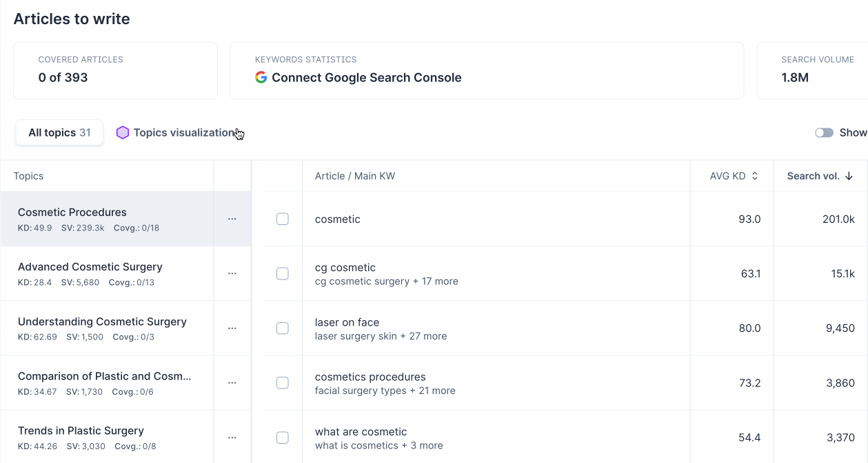This screenshot has height=463, width=868.
Task: Switch to All topics tab
Action: pyautogui.click(x=59, y=132)
